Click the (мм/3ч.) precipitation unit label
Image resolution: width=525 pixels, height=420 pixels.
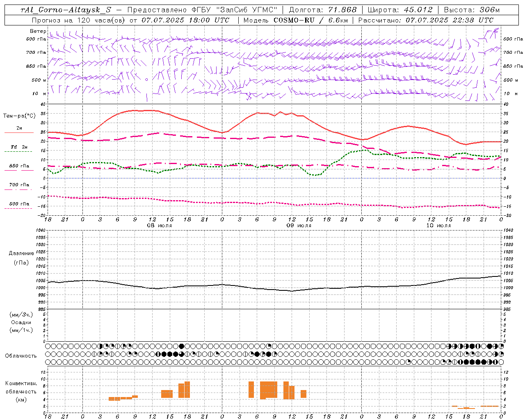coord(21,315)
